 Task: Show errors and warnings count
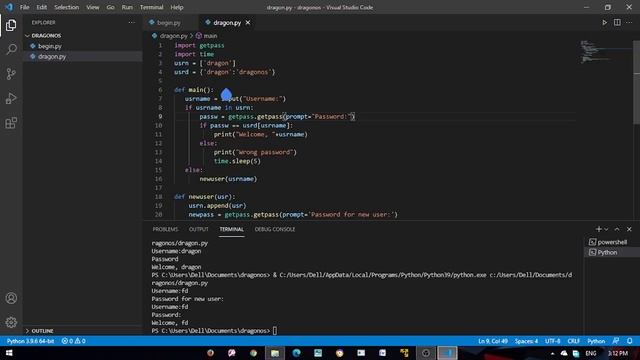73,341
